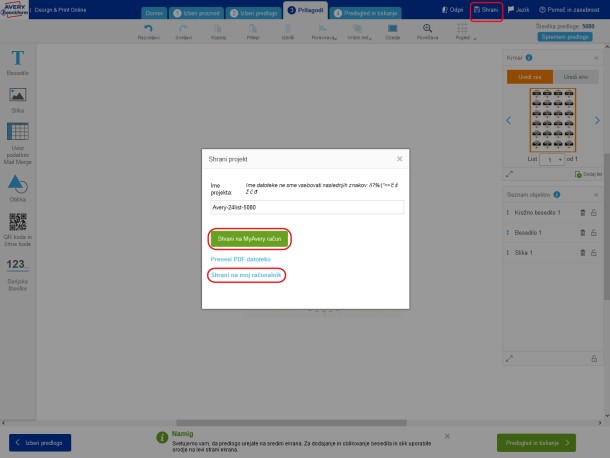Screen dimensions: 610x458
Task: Open QR koda in črtna koda tool
Action: pyautogui.click(x=17, y=228)
